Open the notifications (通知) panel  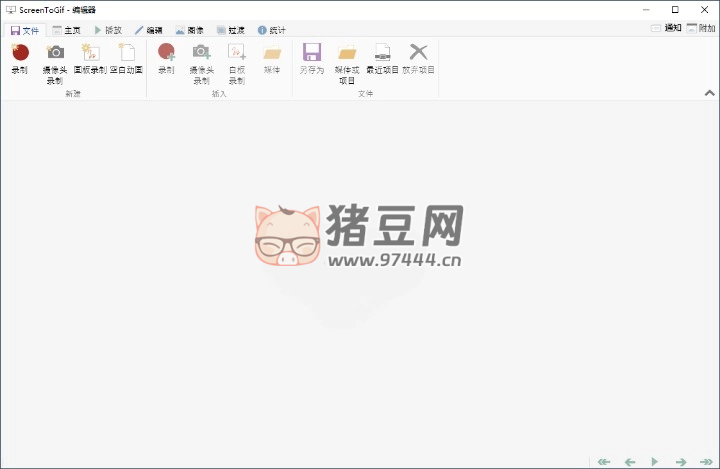tap(666, 28)
